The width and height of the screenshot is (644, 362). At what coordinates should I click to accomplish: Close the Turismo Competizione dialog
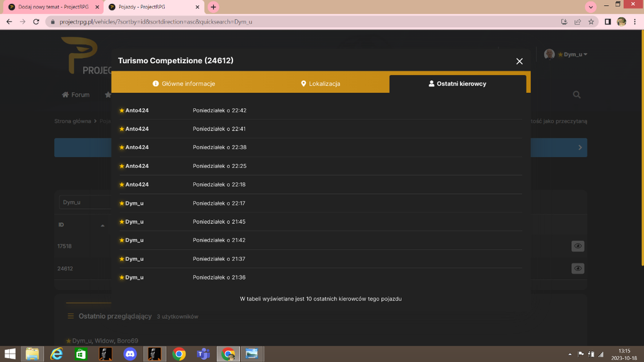(x=519, y=61)
